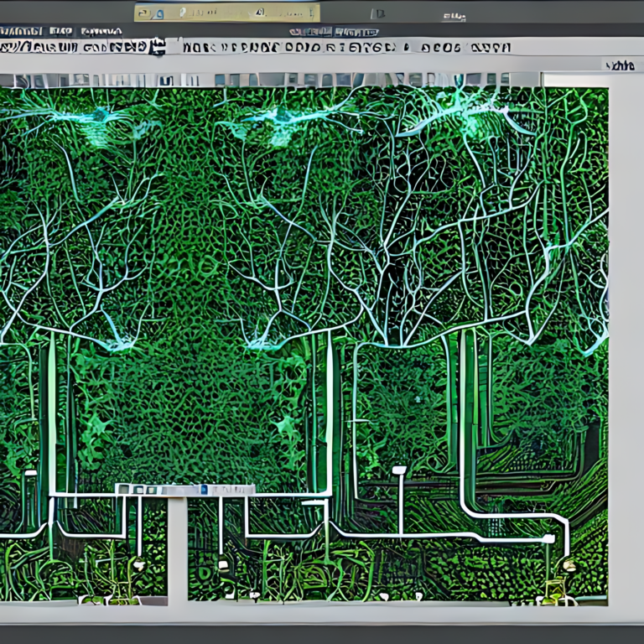Select the white square node at the lower center
The height and width of the screenshot is (644, 644).
tap(398, 471)
